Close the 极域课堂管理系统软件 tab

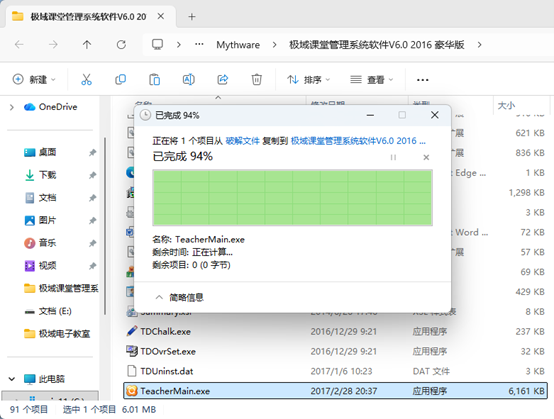pos(161,16)
